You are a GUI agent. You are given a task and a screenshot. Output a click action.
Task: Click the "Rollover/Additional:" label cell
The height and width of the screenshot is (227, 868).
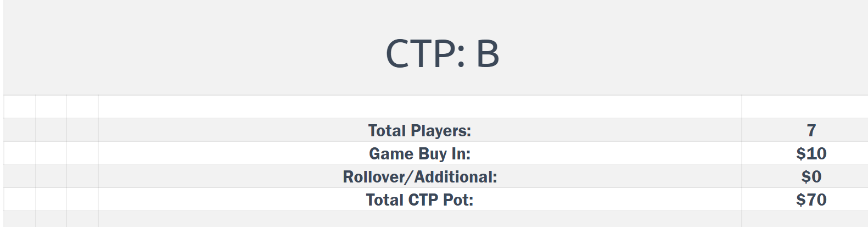[419, 176]
